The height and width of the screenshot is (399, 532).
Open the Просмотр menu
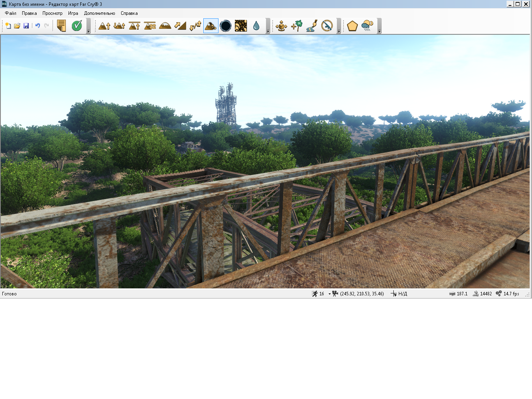(x=53, y=13)
